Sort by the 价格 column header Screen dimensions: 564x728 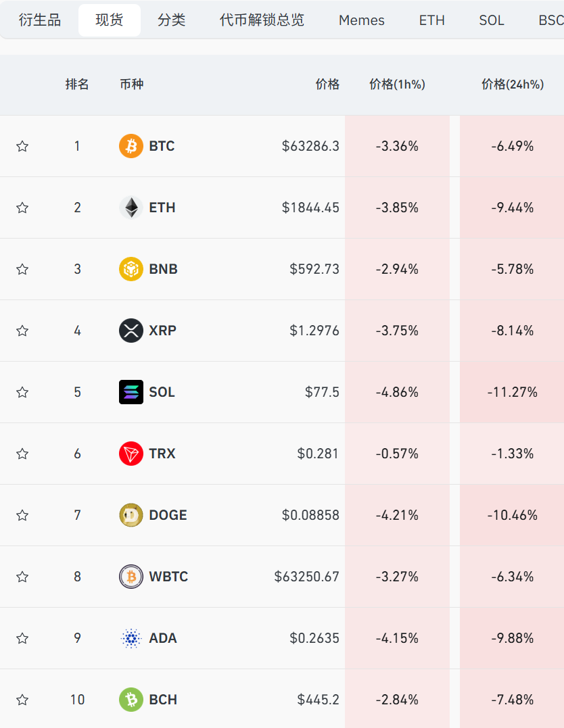327,84
